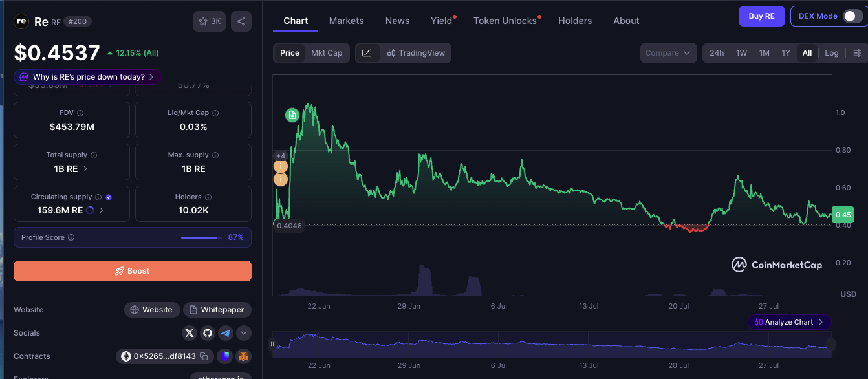The height and width of the screenshot is (379, 868).
Task: Open the Telegram social link
Action: point(226,333)
